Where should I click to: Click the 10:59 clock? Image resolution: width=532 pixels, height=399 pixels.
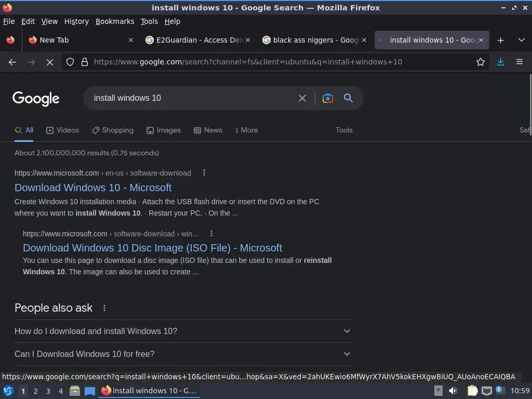pyautogui.click(x=520, y=391)
